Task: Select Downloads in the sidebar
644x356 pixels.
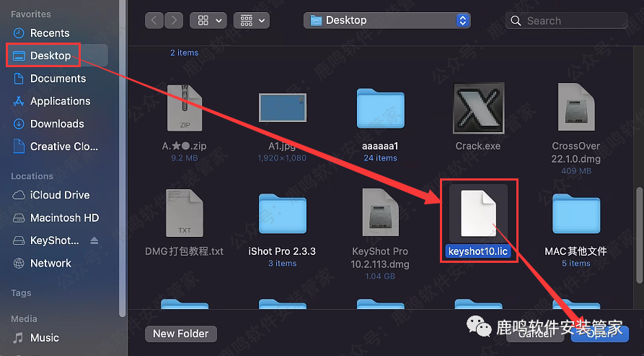Action: click(x=57, y=123)
